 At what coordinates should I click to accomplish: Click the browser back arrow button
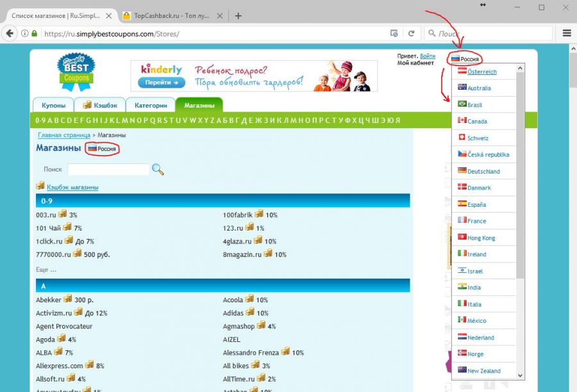(x=10, y=33)
